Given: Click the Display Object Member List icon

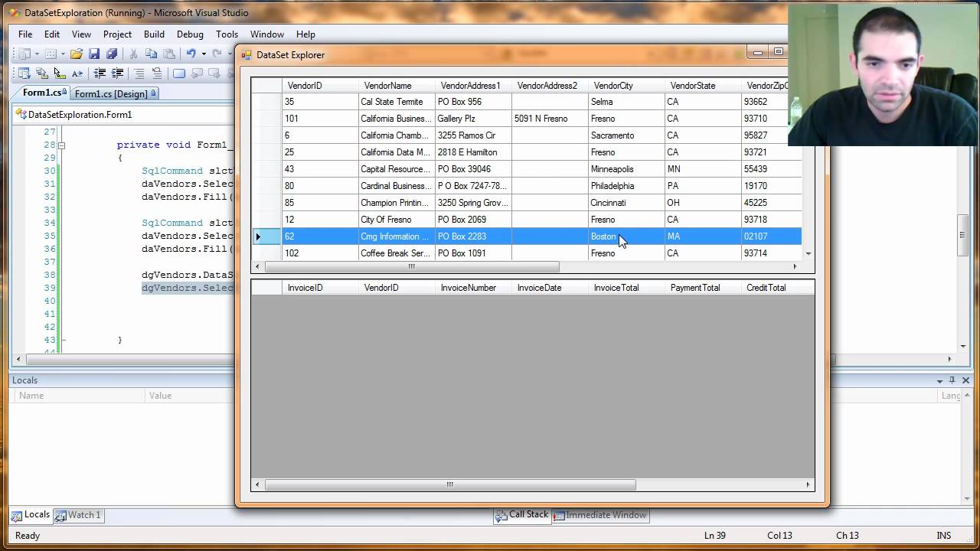Looking at the screenshot, I should 24,73.
